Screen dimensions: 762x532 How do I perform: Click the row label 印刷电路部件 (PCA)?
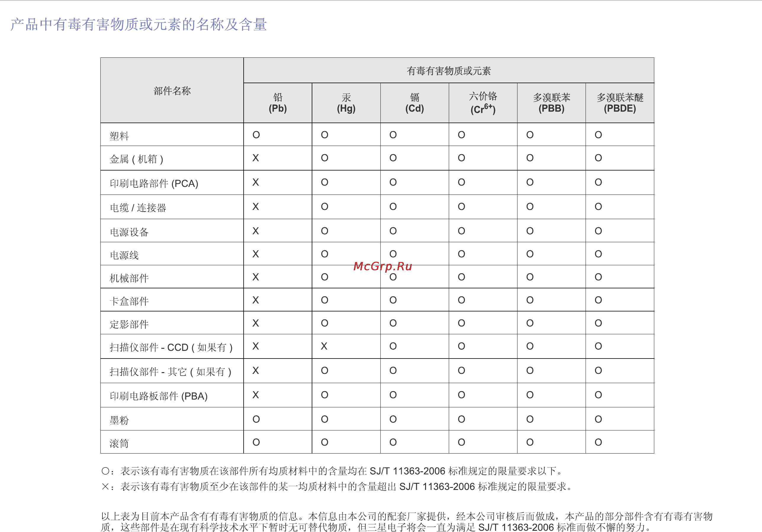point(154,184)
